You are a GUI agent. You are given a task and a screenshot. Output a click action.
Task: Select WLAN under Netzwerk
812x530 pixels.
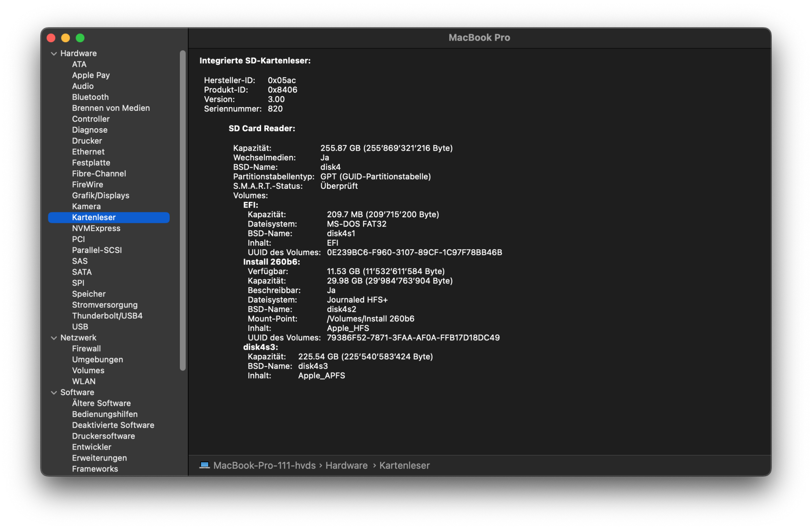[84, 382]
